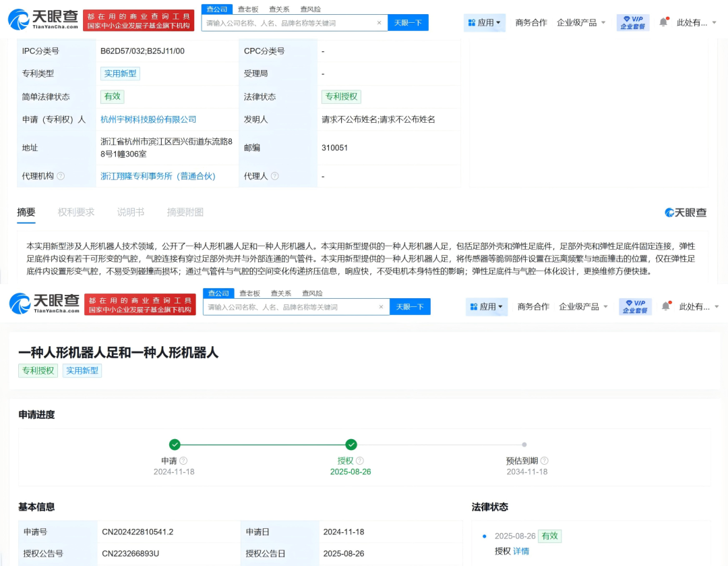Screen dimensions: 728x566
Task: Open notifications bell in the upper header
Action: pos(663,22)
